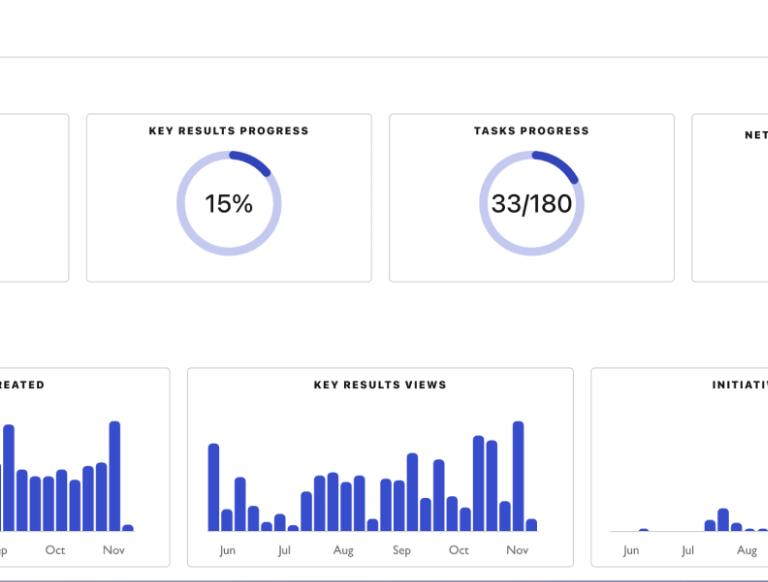768x582 pixels.
Task: Open the Key Results Progress card title
Action: [x=229, y=131]
